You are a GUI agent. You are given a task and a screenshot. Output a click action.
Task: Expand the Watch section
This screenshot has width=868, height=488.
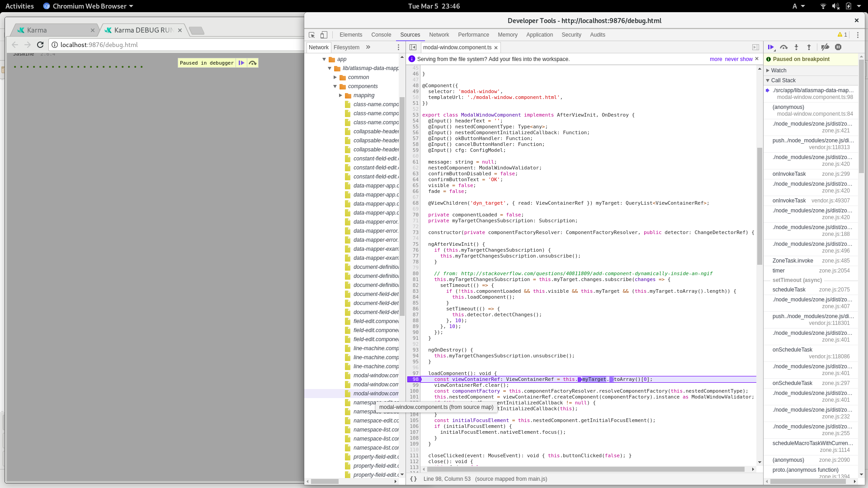point(811,70)
